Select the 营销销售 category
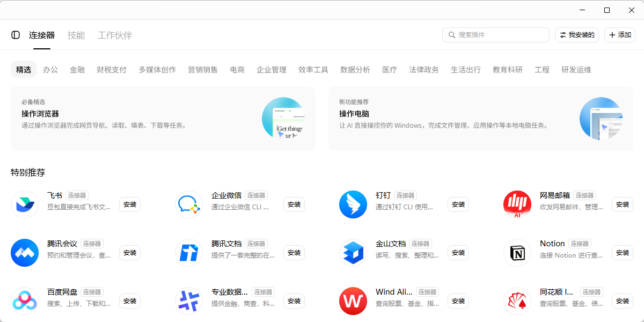Image resolution: width=644 pixels, height=322 pixels. 203,70
